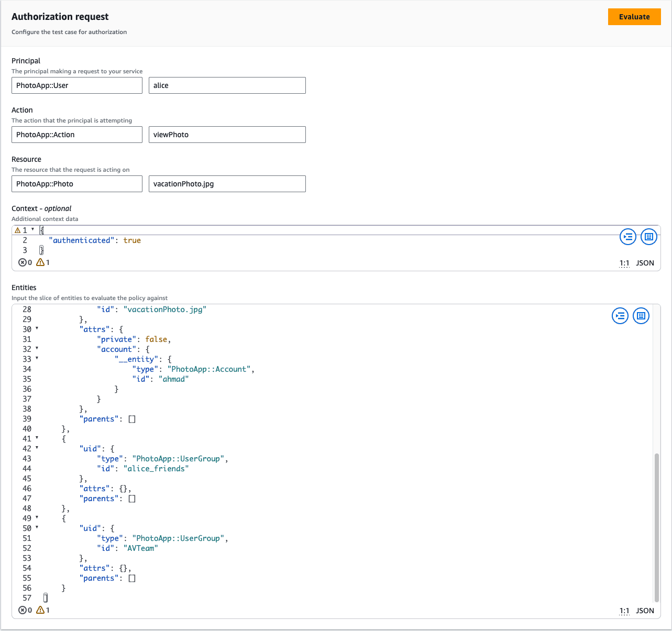Image resolution: width=672 pixels, height=631 pixels.
Task: Click the warning count icon under Entities editor
Action: [x=40, y=610]
